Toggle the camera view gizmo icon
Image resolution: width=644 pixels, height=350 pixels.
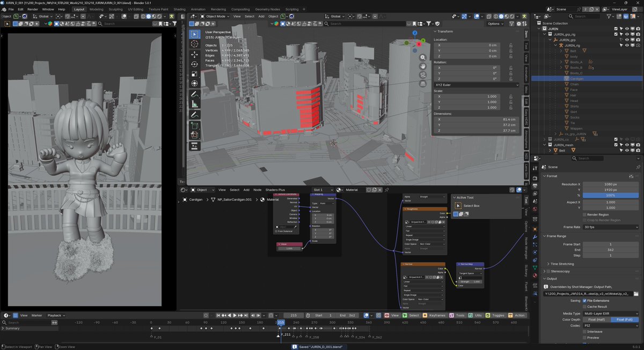(x=423, y=75)
